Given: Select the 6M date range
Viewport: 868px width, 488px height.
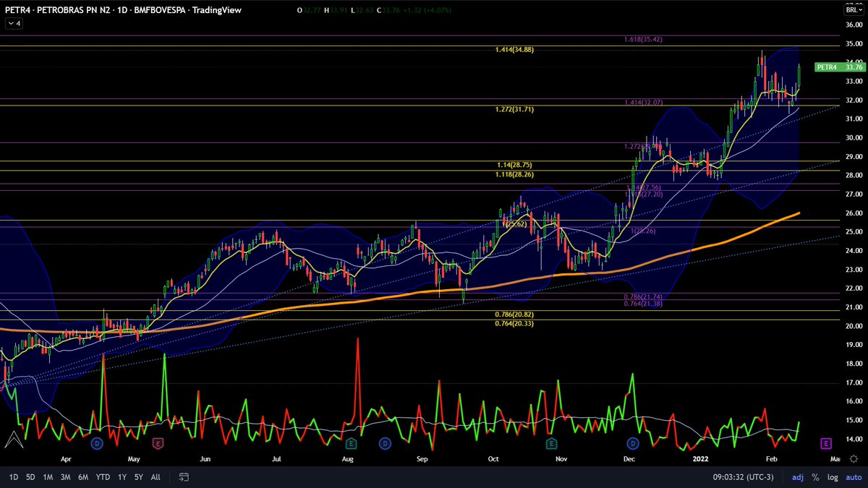Looking at the screenshot, I should point(83,477).
